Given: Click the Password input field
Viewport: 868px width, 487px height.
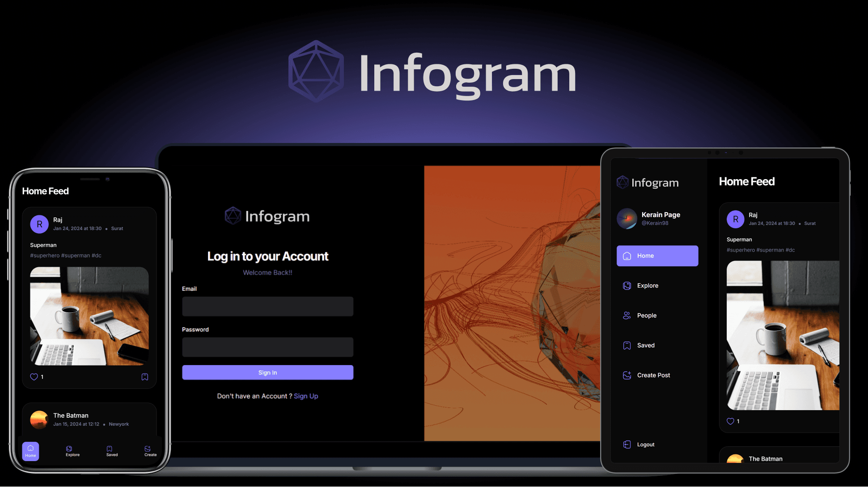Looking at the screenshot, I should click(267, 347).
